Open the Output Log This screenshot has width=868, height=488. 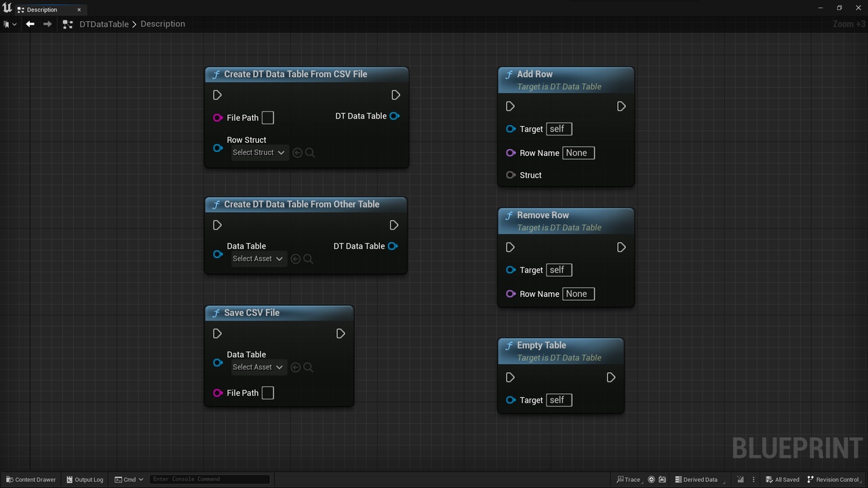click(x=85, y=479)
